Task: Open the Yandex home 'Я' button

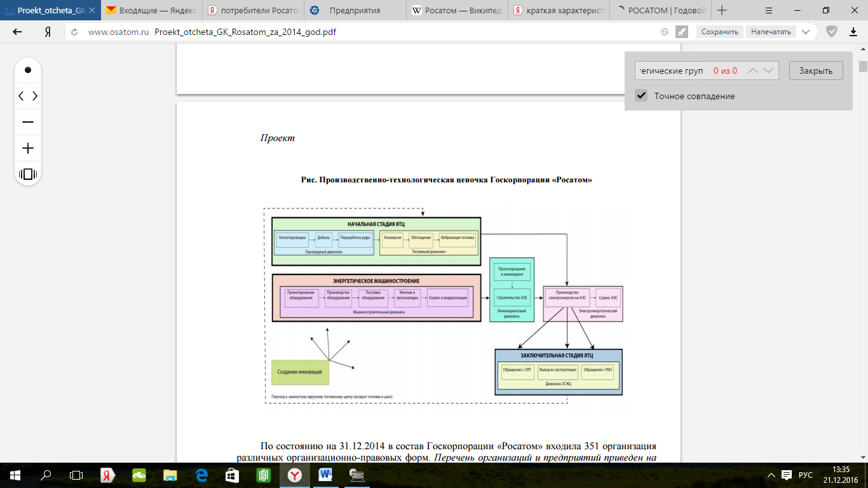Action: coord(47,32)
